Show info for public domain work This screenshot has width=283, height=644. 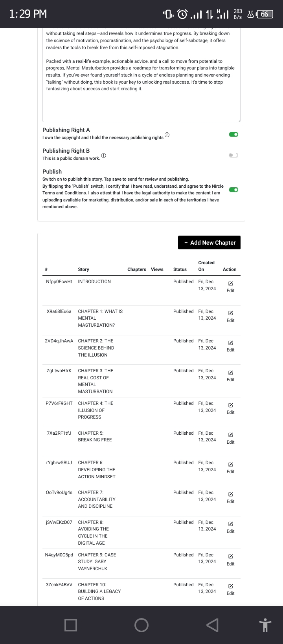[x=103, y=156]
